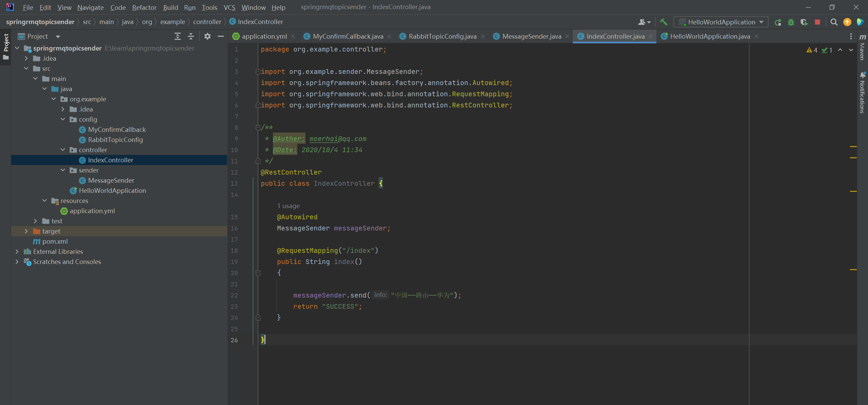
Task: Click the orange IDE update arrow icon
Action: coord(847,22)
